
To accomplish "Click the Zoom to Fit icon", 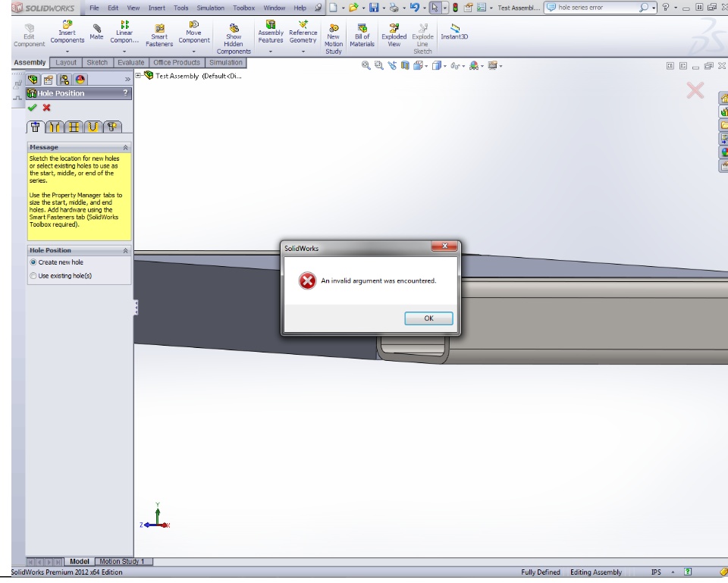I will [366, 65].
